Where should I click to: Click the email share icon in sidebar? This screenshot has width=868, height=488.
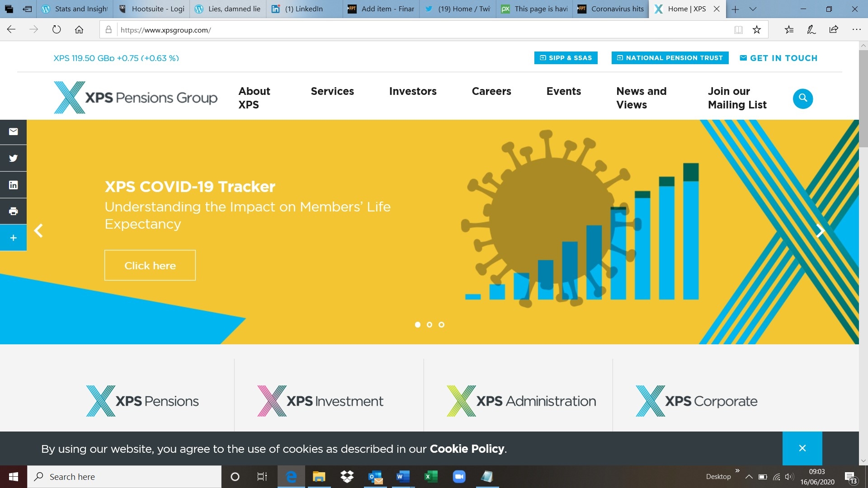coord(13,131)
